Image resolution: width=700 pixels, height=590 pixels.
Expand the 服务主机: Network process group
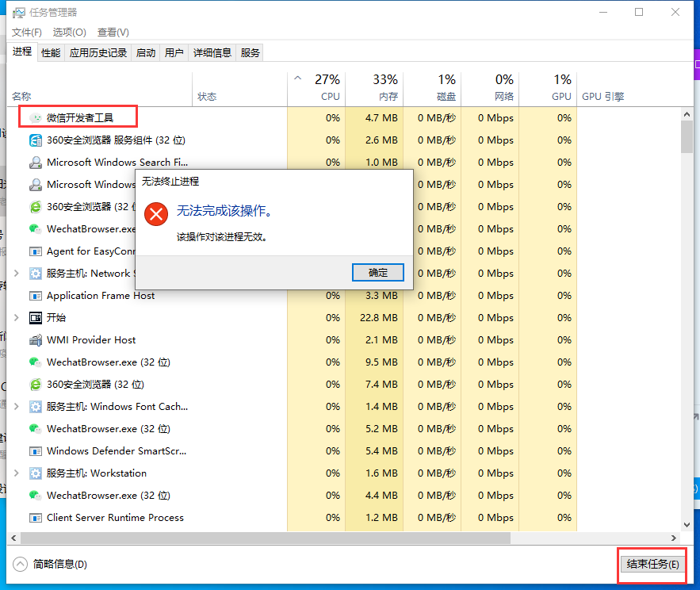click(x=17, y=274)
